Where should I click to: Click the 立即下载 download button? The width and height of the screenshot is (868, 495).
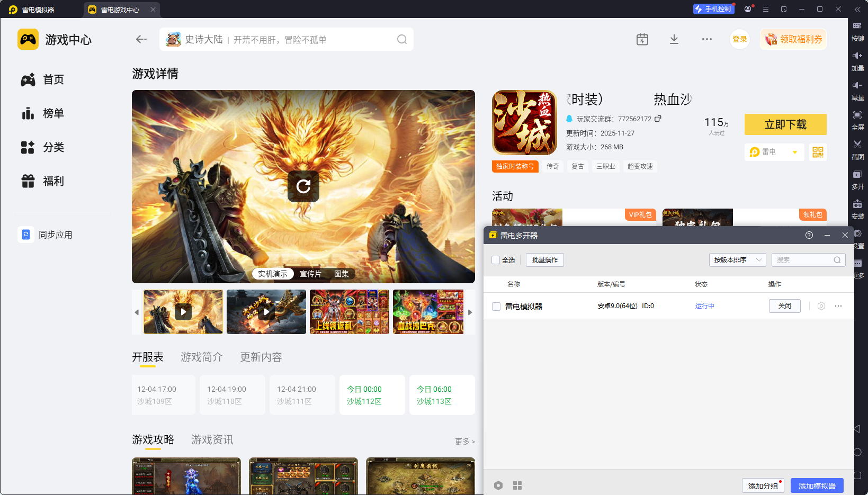coord(785,124)
